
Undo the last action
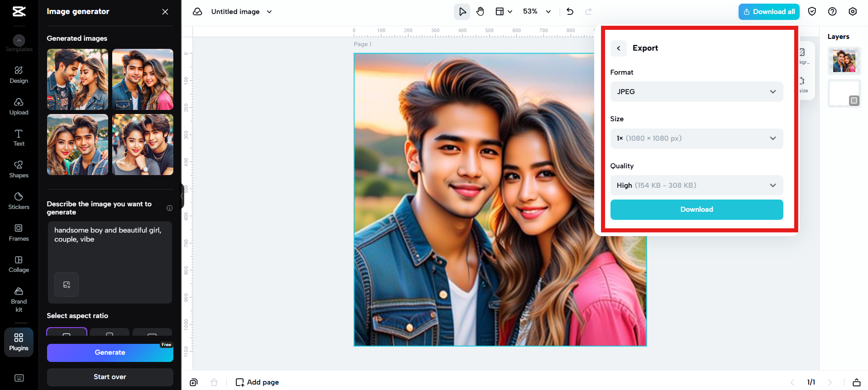pos(570,12)
